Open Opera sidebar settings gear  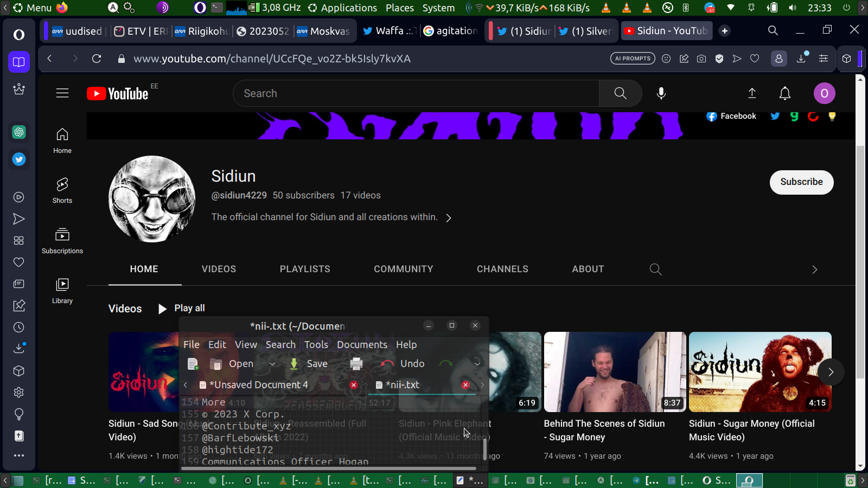tap(19, 393)
